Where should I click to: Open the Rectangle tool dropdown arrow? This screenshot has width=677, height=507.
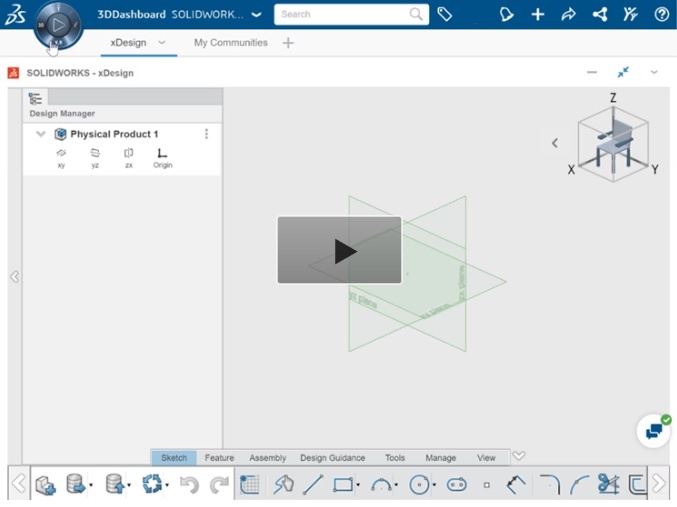coord(358,485)
